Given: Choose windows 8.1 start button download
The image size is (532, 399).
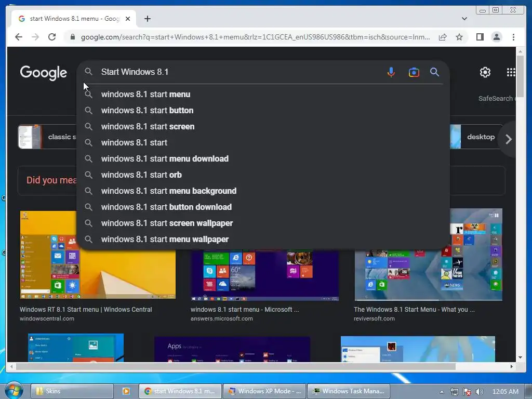Looking at the screenshot, I should click(x=263, y=207).
